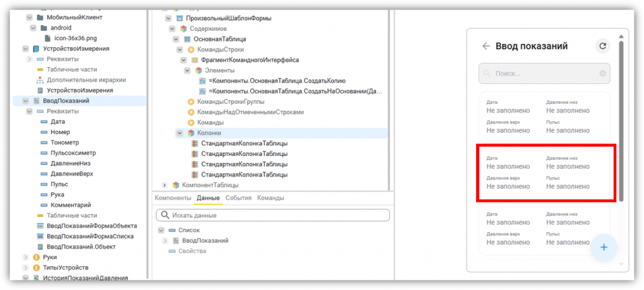
Task: Switch to the Данные tab
Action: click(x=208, y=198)
